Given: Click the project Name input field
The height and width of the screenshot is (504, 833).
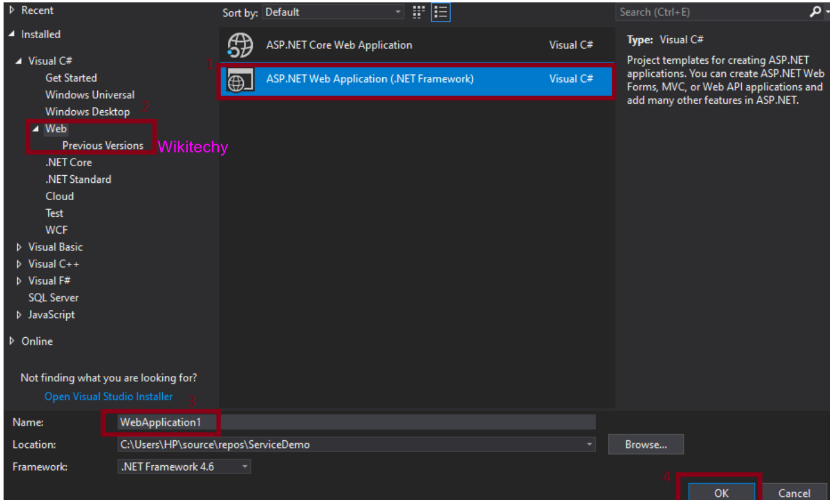Looking at the screenshot, I should (239, 422).
